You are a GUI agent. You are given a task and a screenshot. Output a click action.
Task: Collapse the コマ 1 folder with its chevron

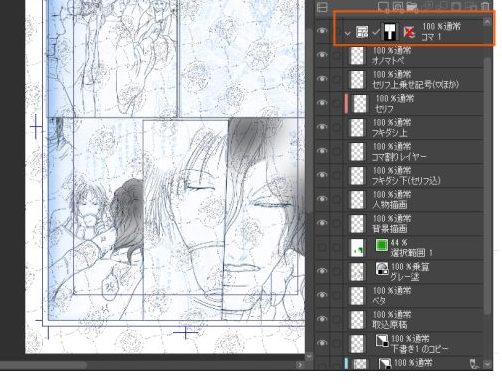(348, 33)
